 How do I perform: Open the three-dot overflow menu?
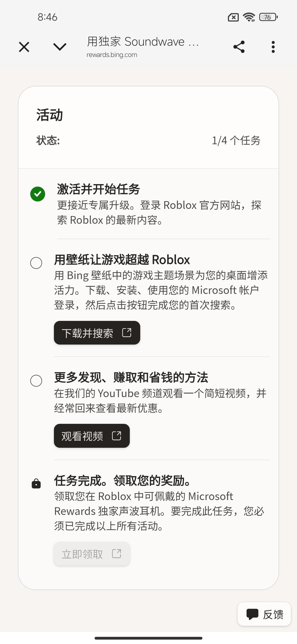(x=273, y=47)
